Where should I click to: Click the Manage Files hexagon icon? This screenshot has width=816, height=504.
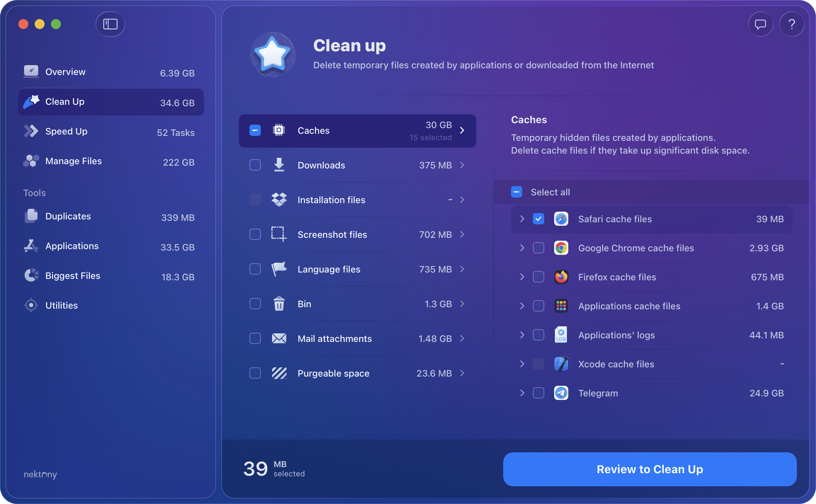(x=31, y=161)
